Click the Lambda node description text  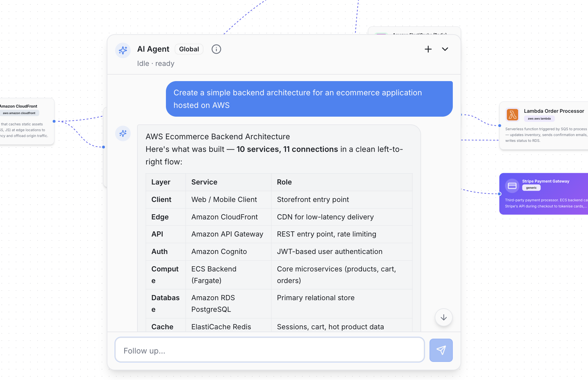point(546,135)
